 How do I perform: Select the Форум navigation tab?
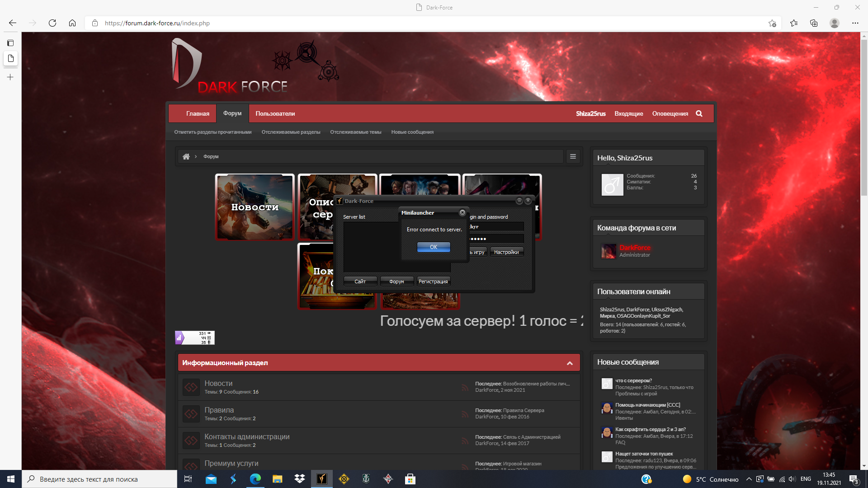click(232, 113)
